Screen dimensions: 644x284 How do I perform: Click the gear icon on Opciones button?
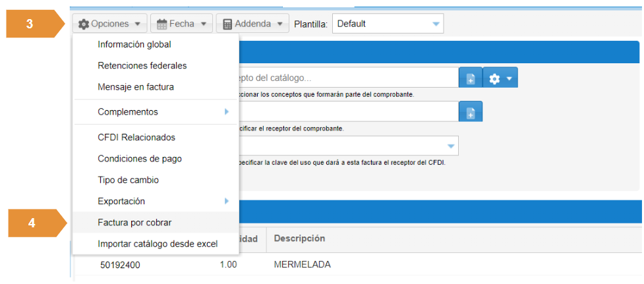84,24
